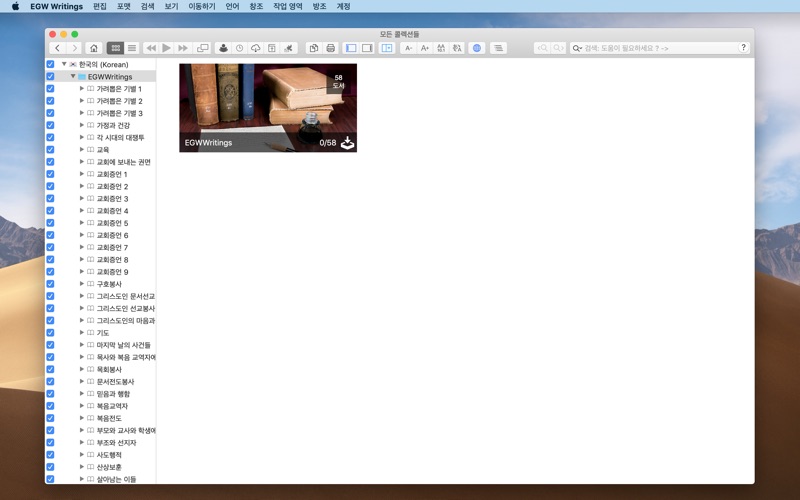Screen dimensions: 800x500
Task: Open the 작업 영역 menu
Action: [x=287, y=6]
